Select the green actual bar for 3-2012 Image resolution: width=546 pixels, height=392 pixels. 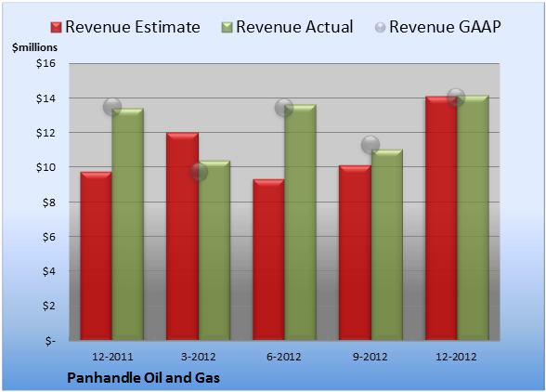[214, 250]
